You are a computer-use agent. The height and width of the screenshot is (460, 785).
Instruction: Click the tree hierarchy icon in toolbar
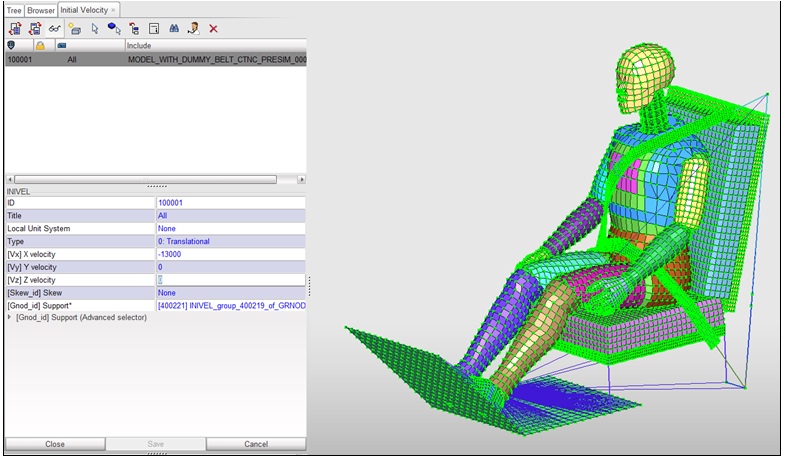click(x=133, y=29)
